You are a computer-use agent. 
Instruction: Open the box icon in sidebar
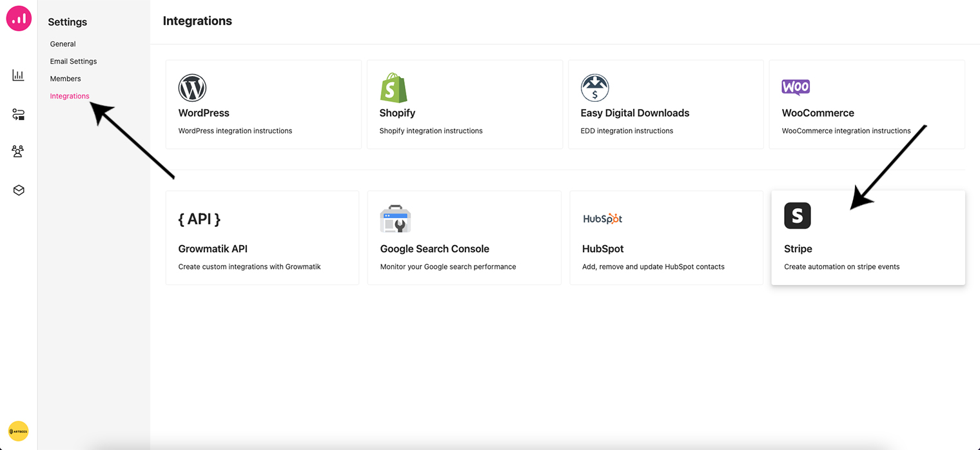(x=19, y=190)
